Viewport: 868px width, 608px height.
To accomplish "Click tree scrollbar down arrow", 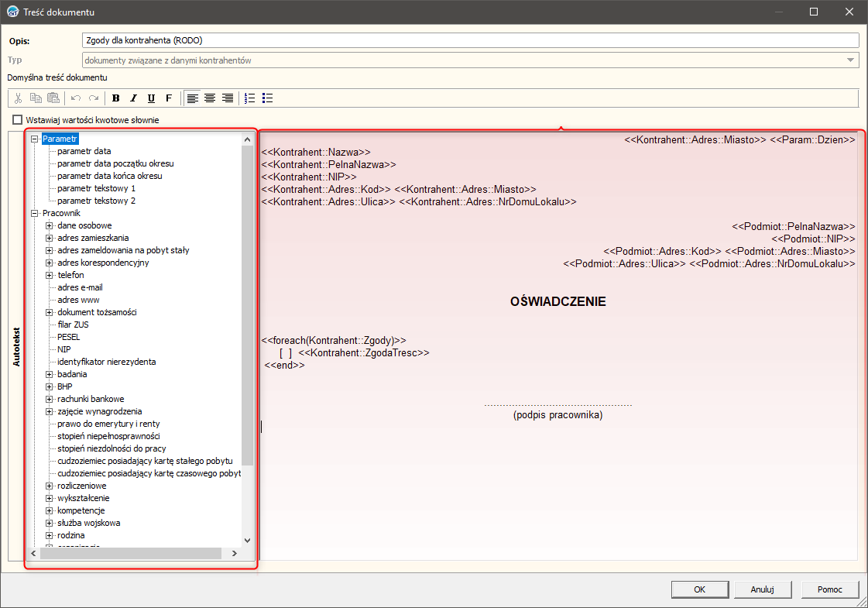I will pos(248,541).
